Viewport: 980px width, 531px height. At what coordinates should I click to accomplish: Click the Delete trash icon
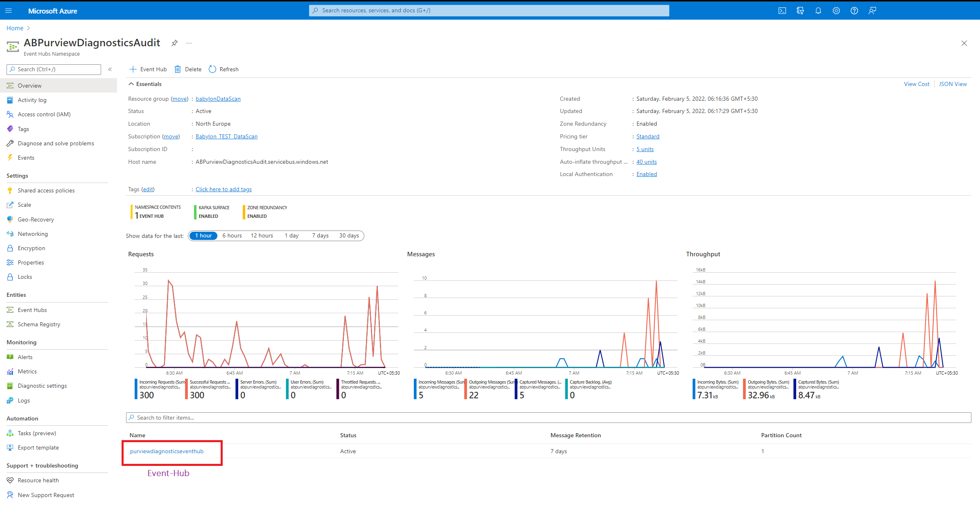pos(178,69)
